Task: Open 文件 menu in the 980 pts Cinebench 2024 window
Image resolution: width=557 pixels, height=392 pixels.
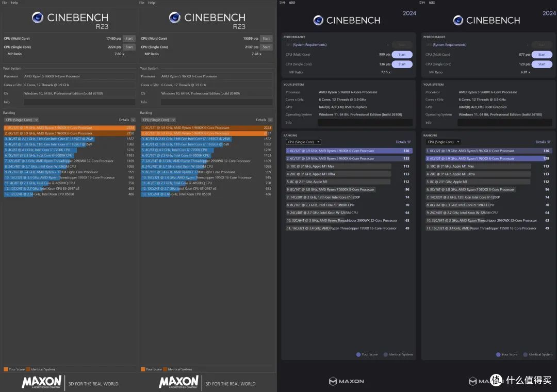Action: click(x=282, y=3)
